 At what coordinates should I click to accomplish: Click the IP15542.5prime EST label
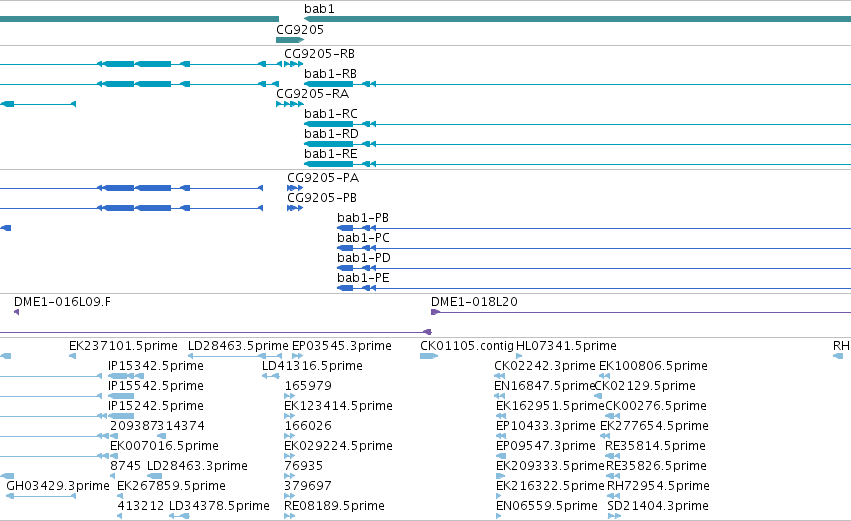click(x=156, y=386)
